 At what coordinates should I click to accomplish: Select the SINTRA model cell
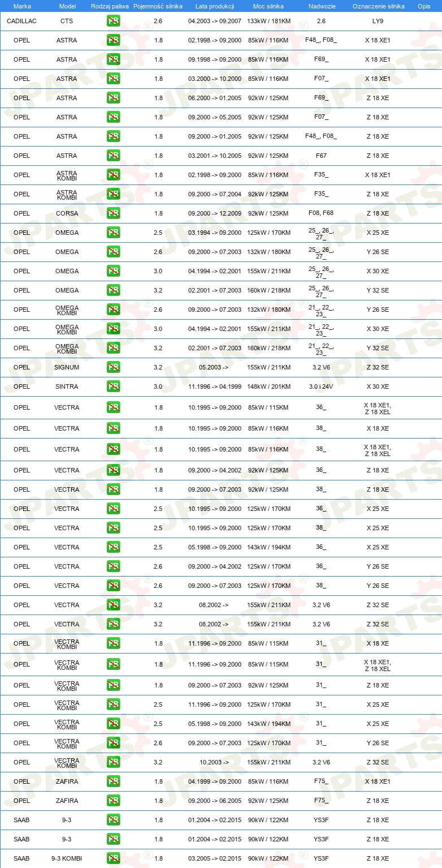(x=67, y=386)
